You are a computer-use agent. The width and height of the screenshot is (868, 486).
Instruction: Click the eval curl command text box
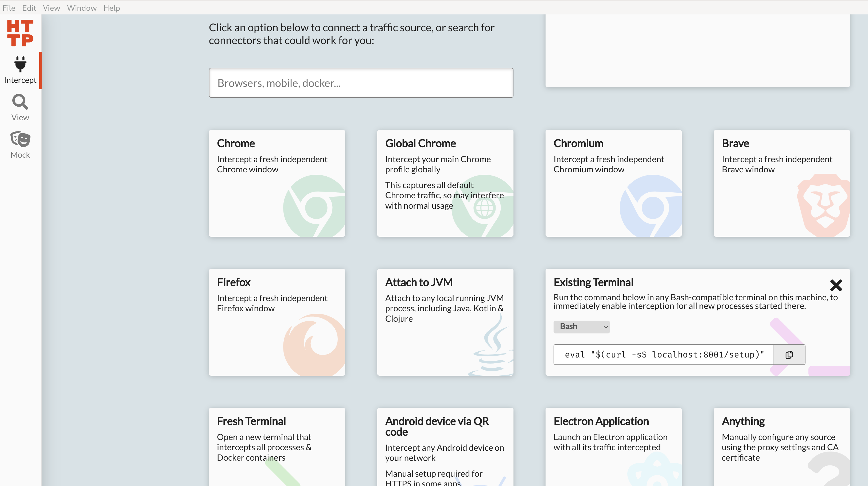coord(663,355)
